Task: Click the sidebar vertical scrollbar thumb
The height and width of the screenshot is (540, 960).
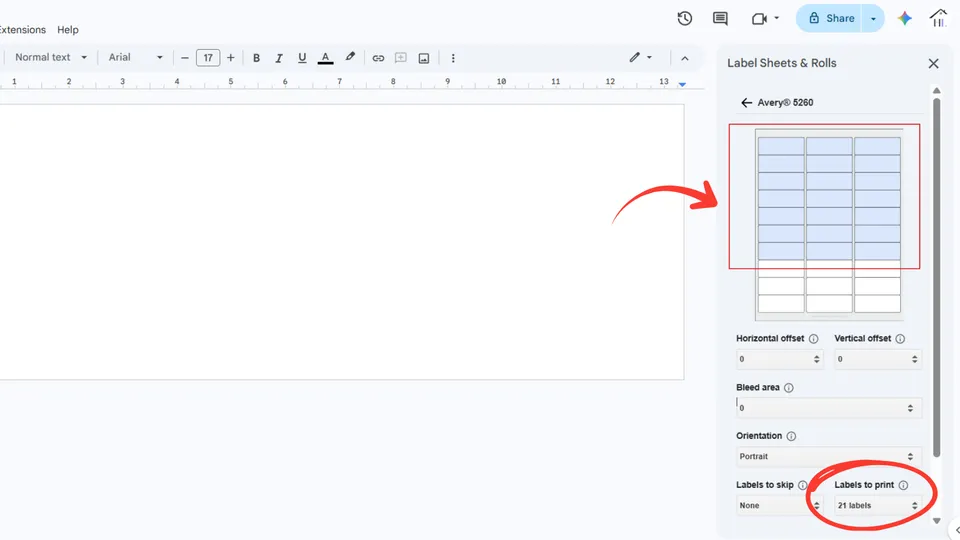Action: [x=936, y=277]
